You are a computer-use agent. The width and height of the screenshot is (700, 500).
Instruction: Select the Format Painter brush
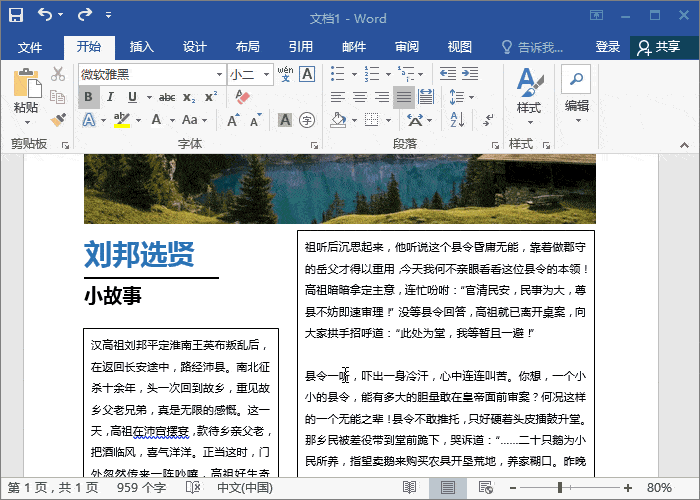[x=58, y=120]
